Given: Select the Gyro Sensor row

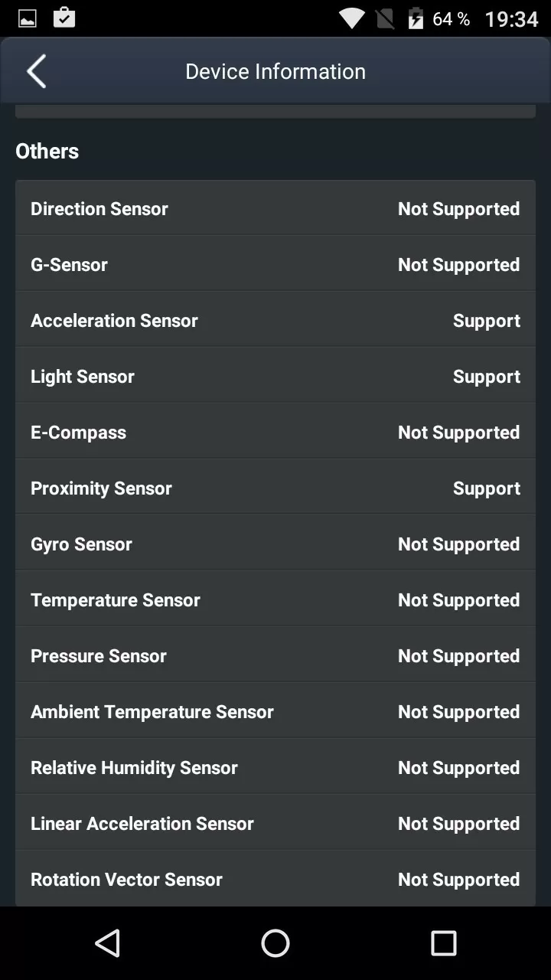Looking at the screenshot, I should pos(275,544).
